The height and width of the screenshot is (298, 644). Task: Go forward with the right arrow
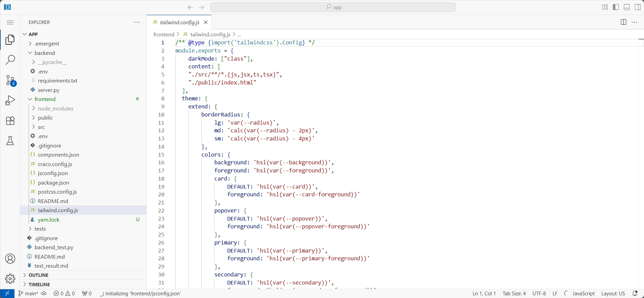point(202,7)
